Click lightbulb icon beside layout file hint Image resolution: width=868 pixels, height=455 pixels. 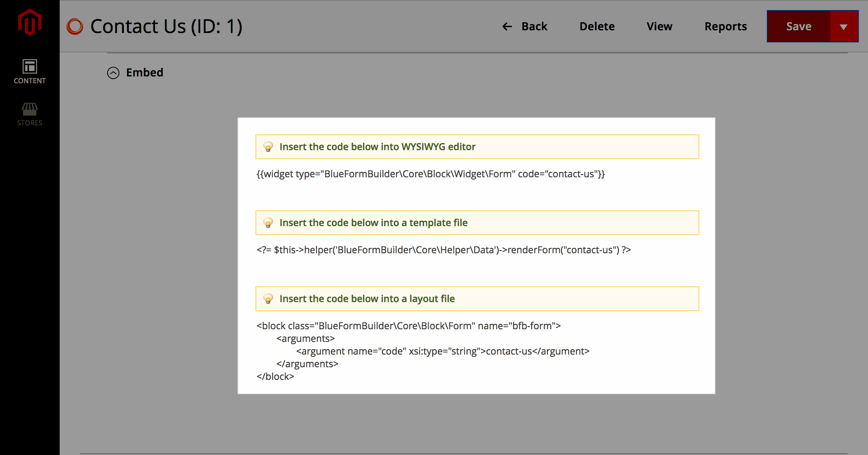[268, 299]
